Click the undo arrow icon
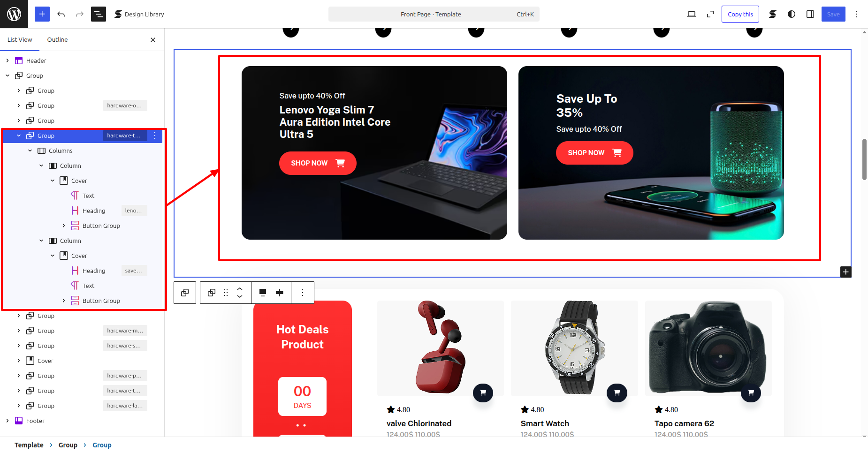868x453 pixels. pos(61,14)
